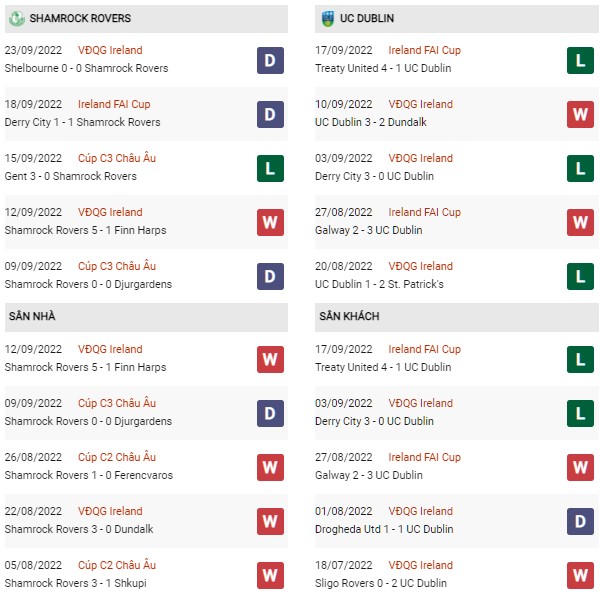Open Cúp C2 Châu Âu link dated 26/08/2022
600x602 pixels.
[117, 457]
